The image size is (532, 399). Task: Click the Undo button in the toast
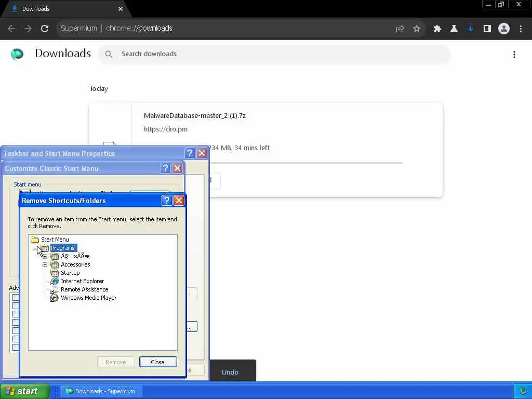tap(230, 372)
